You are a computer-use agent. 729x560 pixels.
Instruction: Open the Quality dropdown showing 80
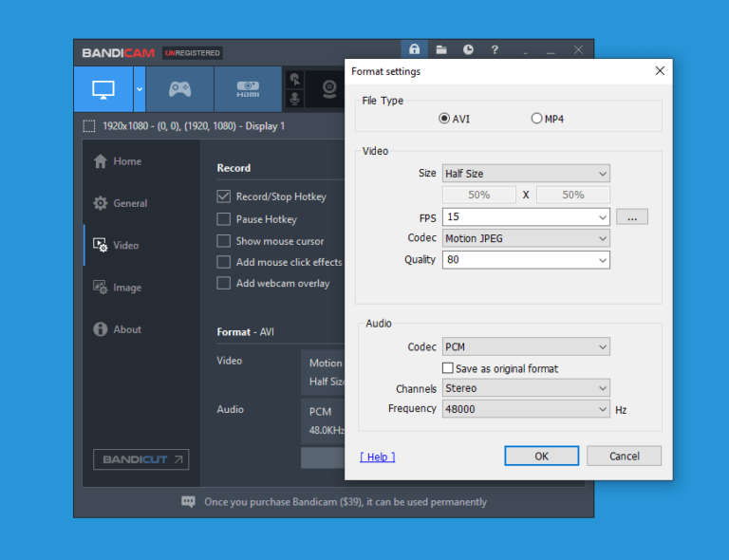(x=526, y=260)
